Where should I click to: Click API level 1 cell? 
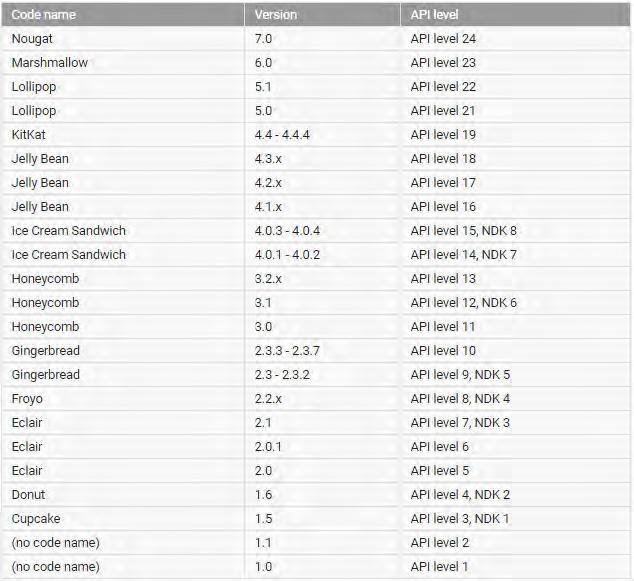tap(515, 567)
